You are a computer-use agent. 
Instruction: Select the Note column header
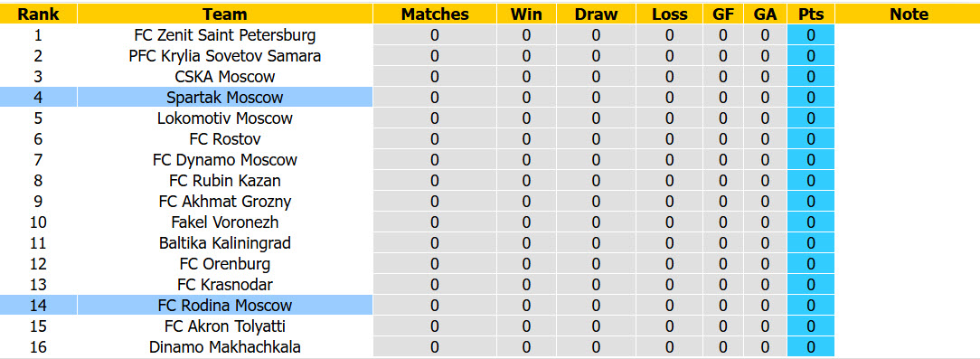tap(909, 14)
